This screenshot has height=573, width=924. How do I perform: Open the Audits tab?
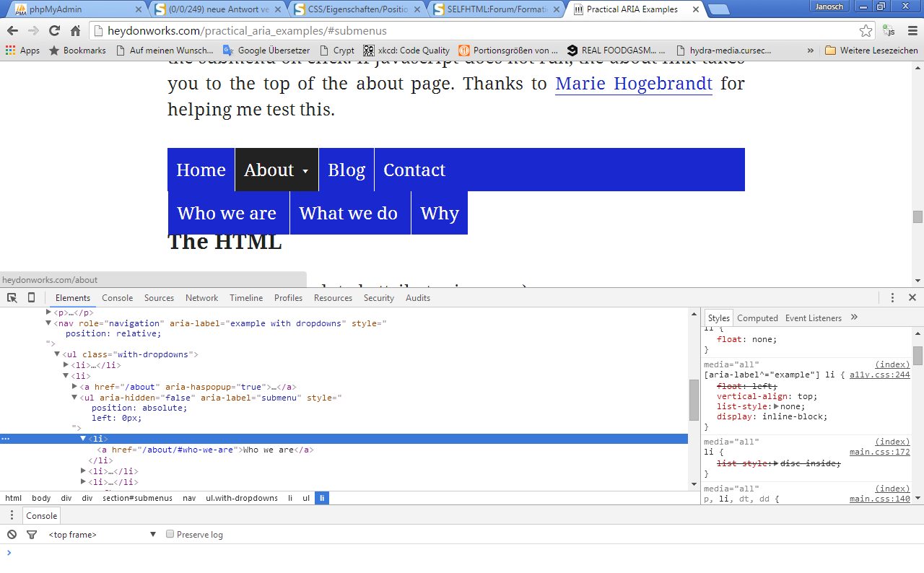[418, 297]
